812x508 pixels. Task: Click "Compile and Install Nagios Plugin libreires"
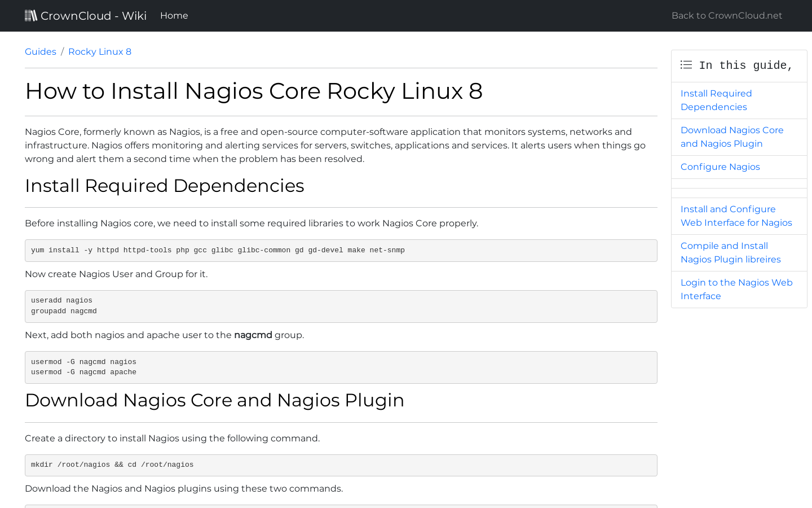[x=730, y=252]
